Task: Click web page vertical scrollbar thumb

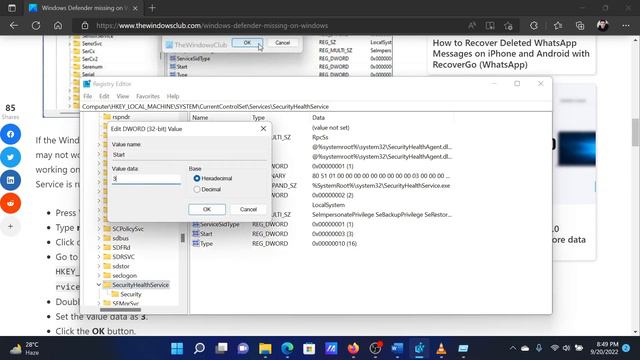Action: tap(636, 132)
